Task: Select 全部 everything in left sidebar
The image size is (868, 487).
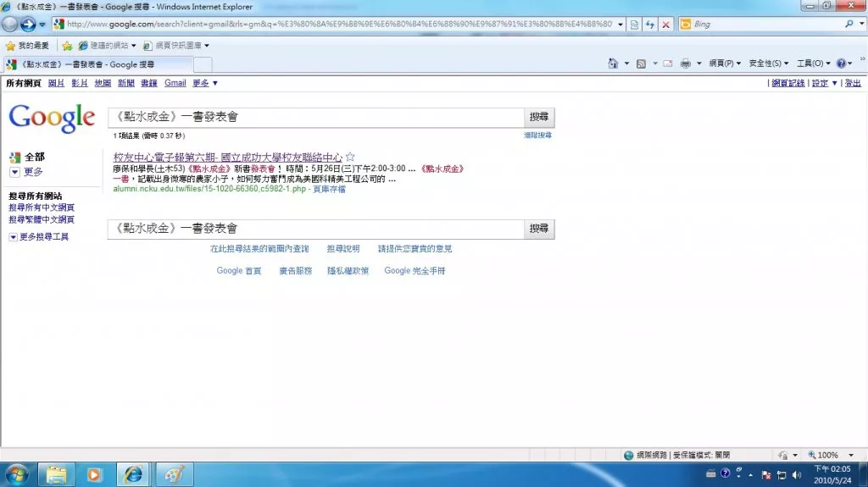Action: point(34,158)
